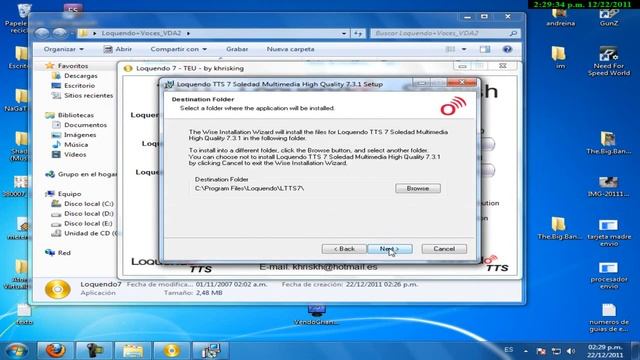Select the Loquendo7 disc icon in details pane
640x360 pixels.
(x=58, y=289)
